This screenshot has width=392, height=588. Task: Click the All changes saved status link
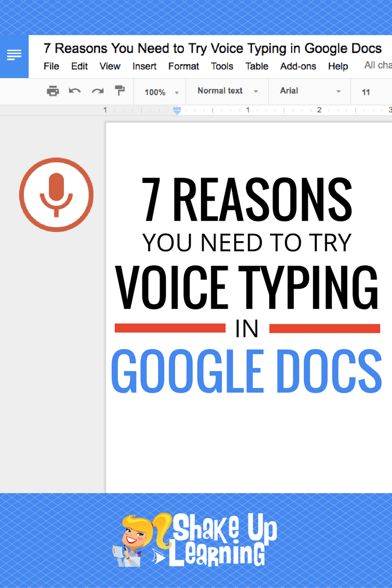[x=378, y=65]
